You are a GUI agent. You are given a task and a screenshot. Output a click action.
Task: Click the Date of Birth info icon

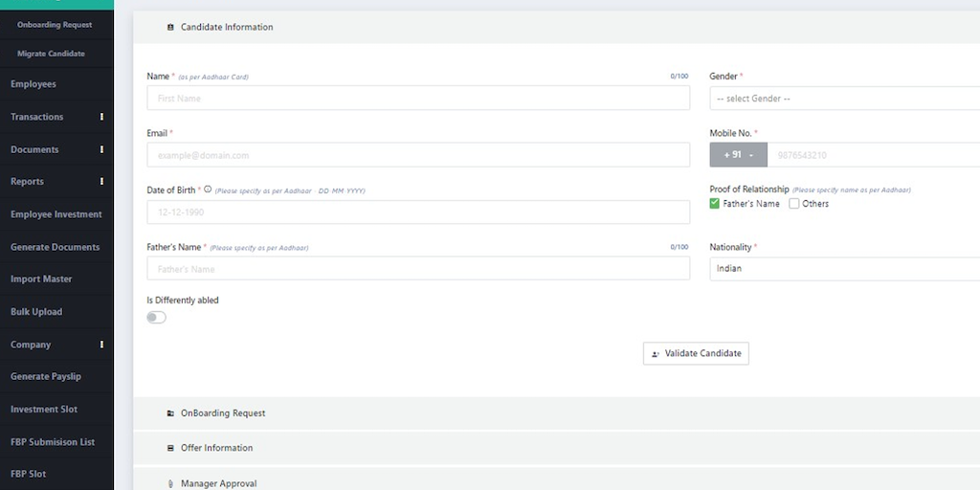[x=208, y=189]
